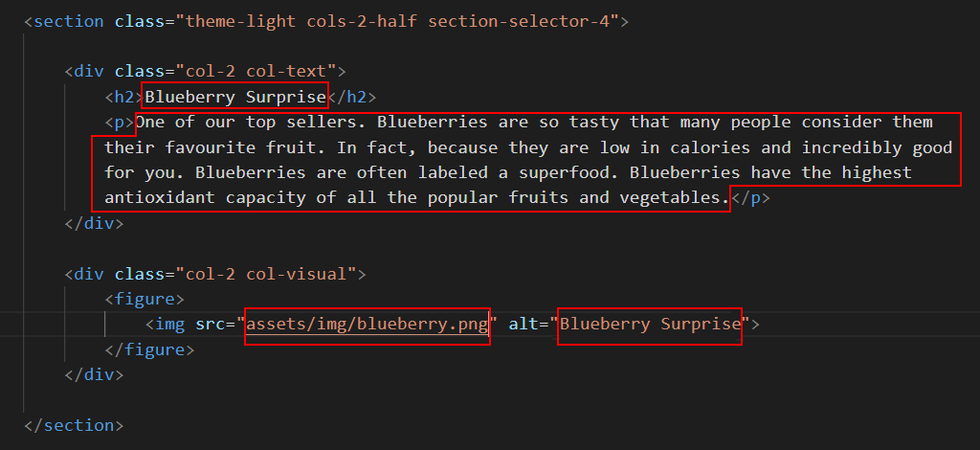980x450 pixels.
Task: Click the opening h2 tag
Action: tap(124, 97)
